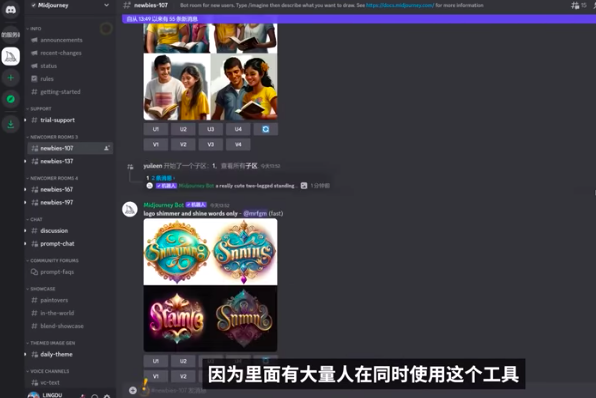Open Midjourney Bot avatar on logo message
The height and width of the screenshot is (398, 596).
130,209
